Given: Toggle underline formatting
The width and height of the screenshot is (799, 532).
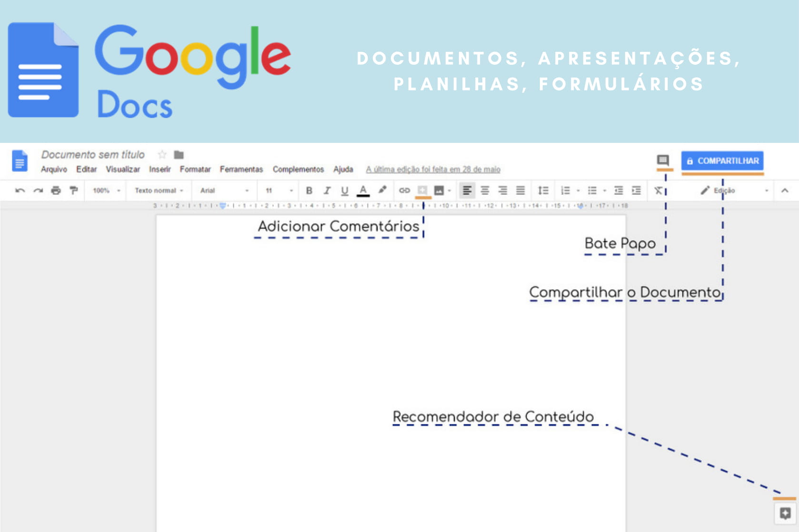Looking at the screenshot, I should [x=345, y=191].
